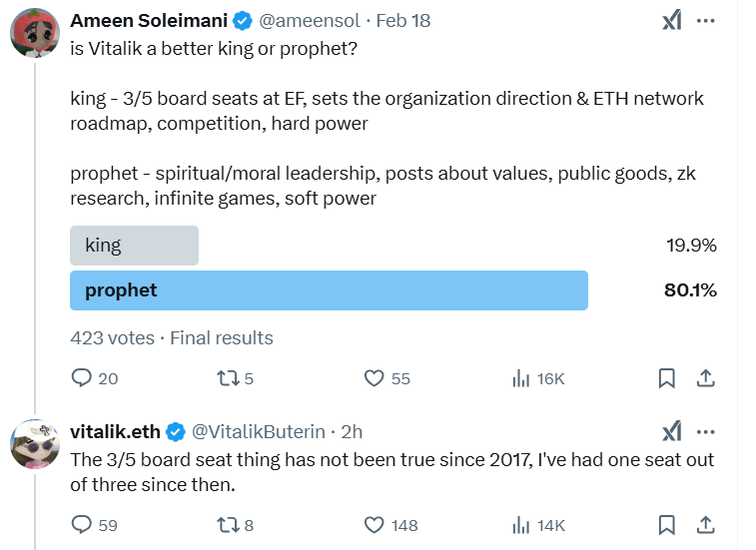Repost vitalik.eth's reply with 8 reposts
This screenshot has height=550, width=756.
(x=228, y=525)
